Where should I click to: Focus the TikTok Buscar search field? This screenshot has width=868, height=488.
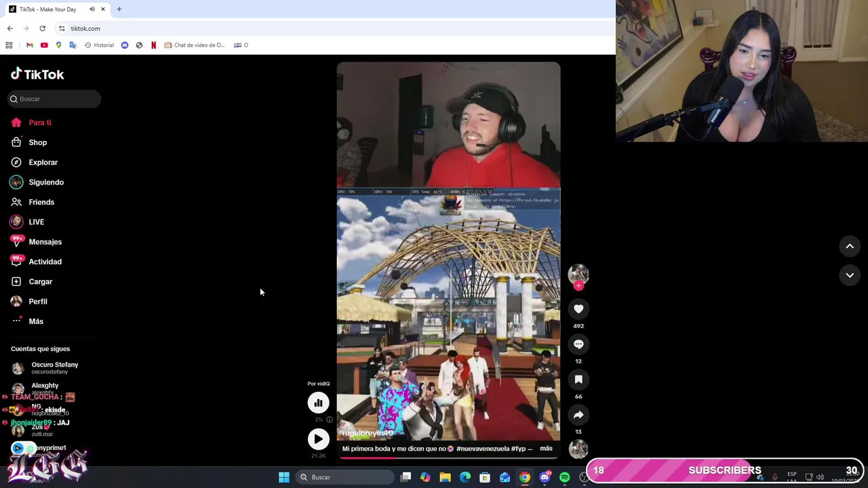[54, 99]
